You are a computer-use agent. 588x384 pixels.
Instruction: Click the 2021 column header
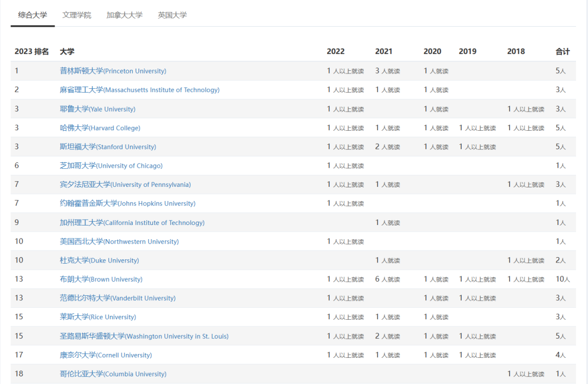[x=384, y=51]
